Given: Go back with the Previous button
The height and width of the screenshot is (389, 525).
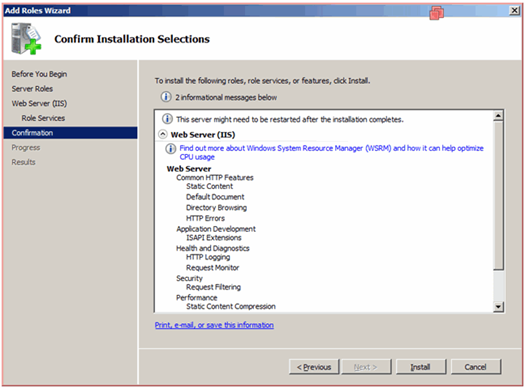Looking at the screenshot, I should click(314, 367).
